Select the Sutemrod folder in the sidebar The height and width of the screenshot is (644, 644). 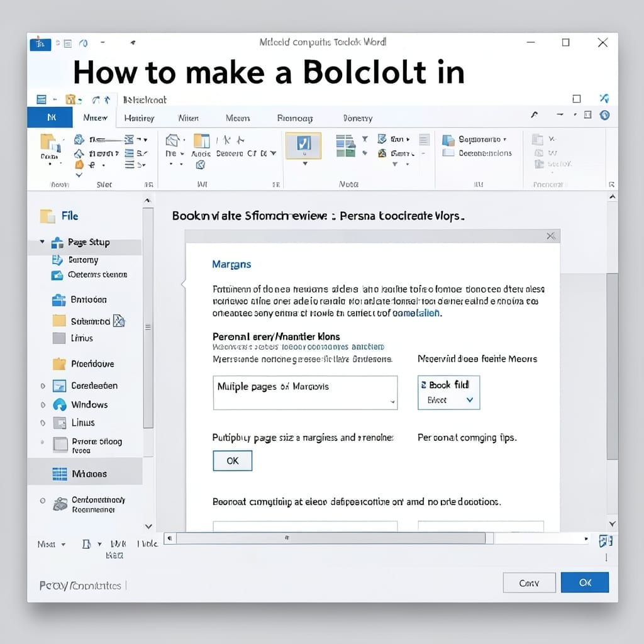[82, 321]
